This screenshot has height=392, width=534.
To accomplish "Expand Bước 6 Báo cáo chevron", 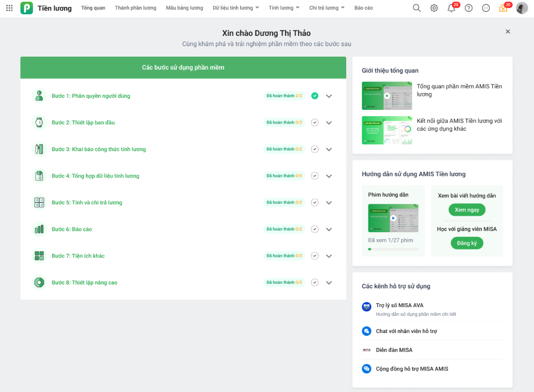I will click(328, 229).
